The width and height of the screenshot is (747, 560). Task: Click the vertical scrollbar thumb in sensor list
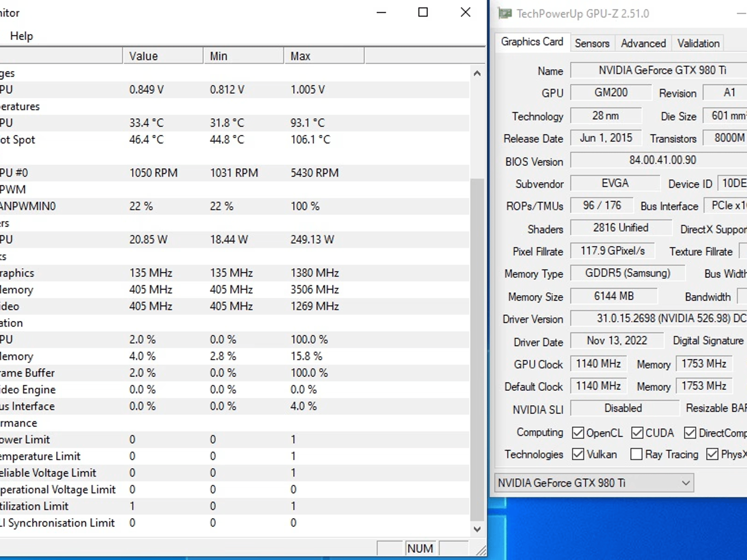click(477, 350)
